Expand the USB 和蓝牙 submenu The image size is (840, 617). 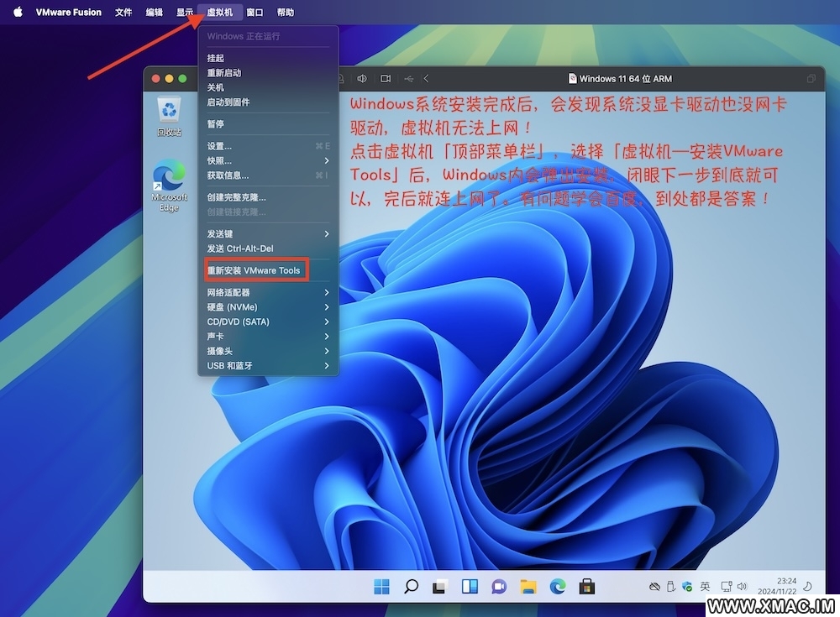[268, 366]
